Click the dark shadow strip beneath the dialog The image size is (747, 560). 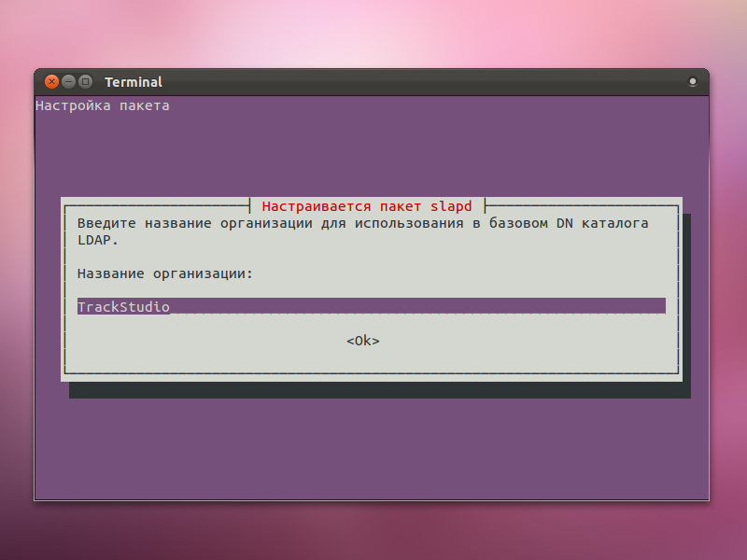pyautogui.click(x=373, y=390)
